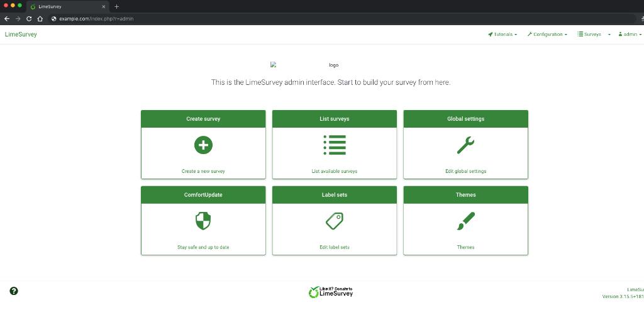Click the wrench icon for Global settings
This screenshot has width=644, height=322.
tap(465, 145)
